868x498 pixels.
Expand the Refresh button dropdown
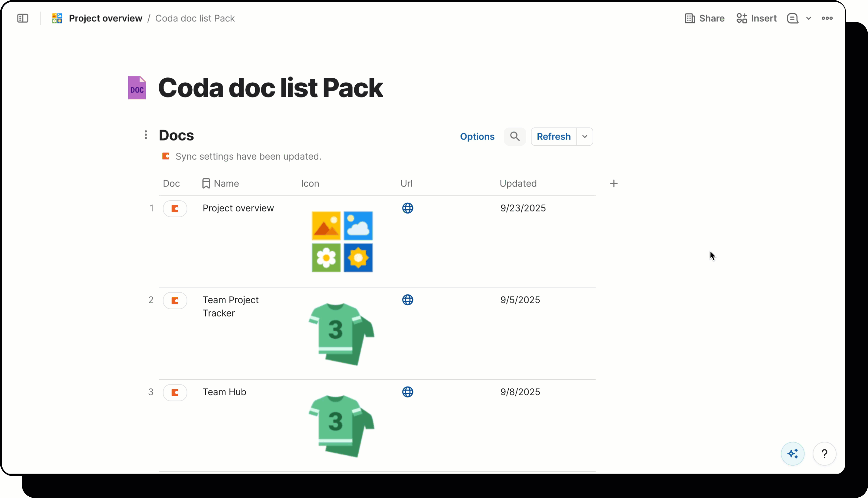click(584, 136)
